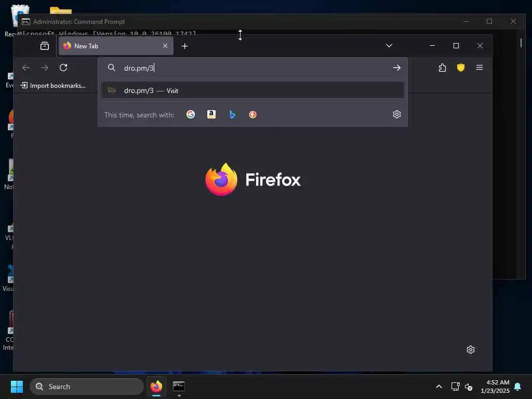Search this time with Amazon
The image size is (532, 399).
click(x=211, y=114)
